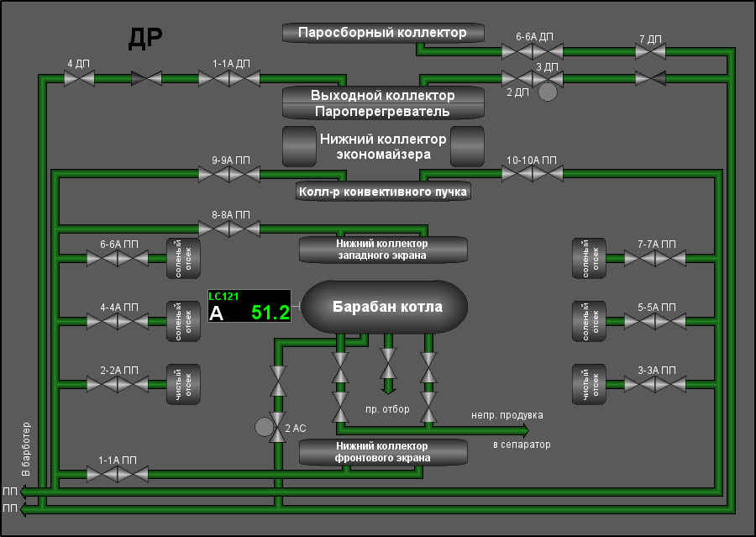Image resolution: width=756 pixels, height=537 pixels.
Task: Click the 7 ДП valve
Action: pyautogui.click(x=650, y=51)
